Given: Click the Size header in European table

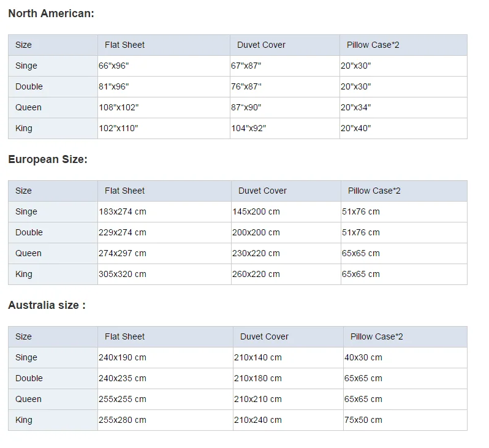Looking at the screenshot, I should (x=23, y=191).
